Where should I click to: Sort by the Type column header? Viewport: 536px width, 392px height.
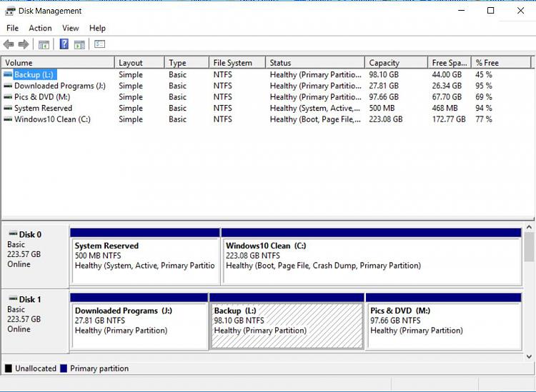(187, 63)
